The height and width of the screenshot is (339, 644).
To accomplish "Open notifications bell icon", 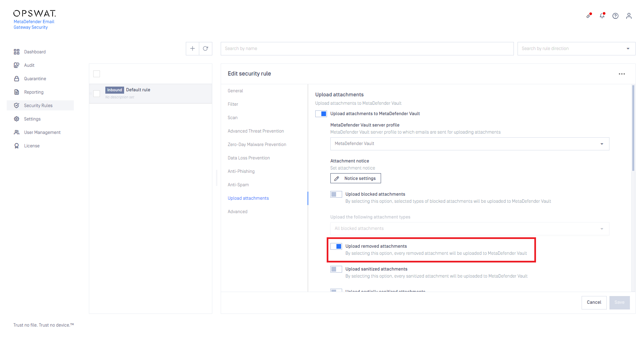I will point(602,16).
